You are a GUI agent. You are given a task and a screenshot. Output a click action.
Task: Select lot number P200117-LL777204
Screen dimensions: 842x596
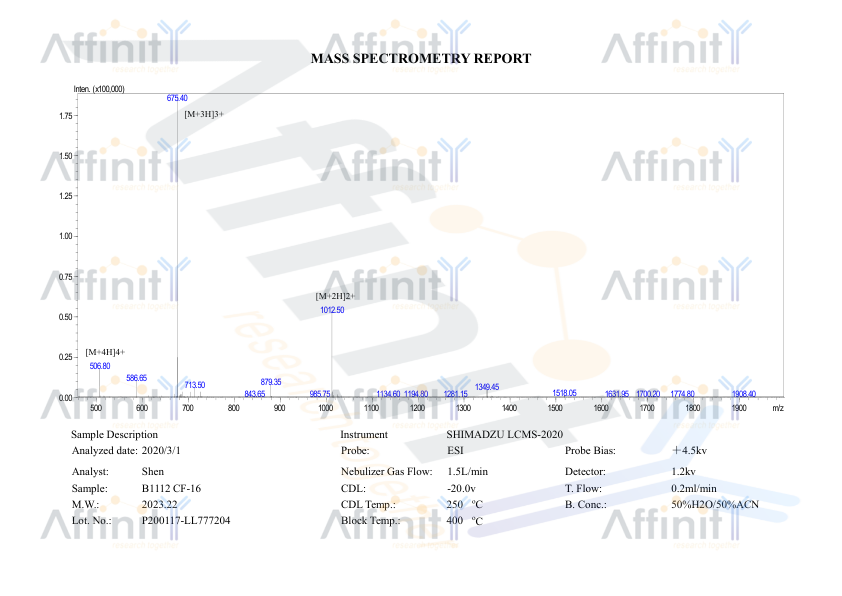pos(186,520)
